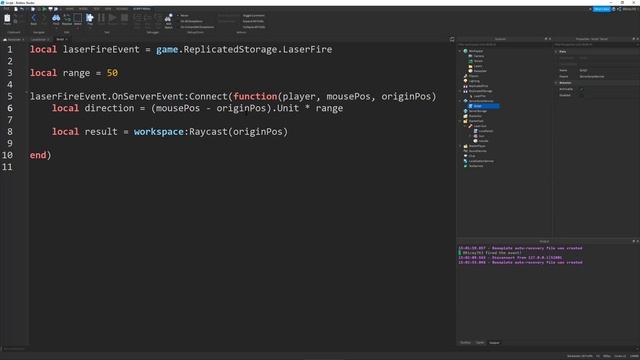
Task: Click the Terrain icon in Explorer
Action: coord(470,61)
